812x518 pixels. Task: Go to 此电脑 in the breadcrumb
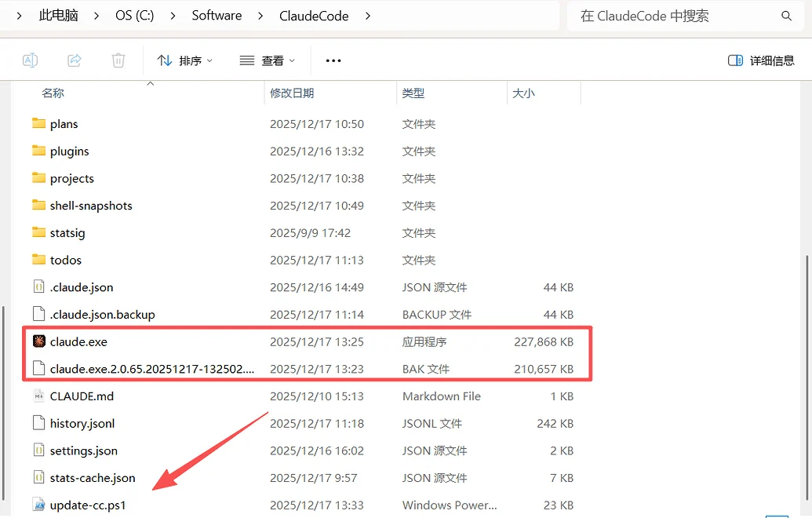click(x=59, y=16)
